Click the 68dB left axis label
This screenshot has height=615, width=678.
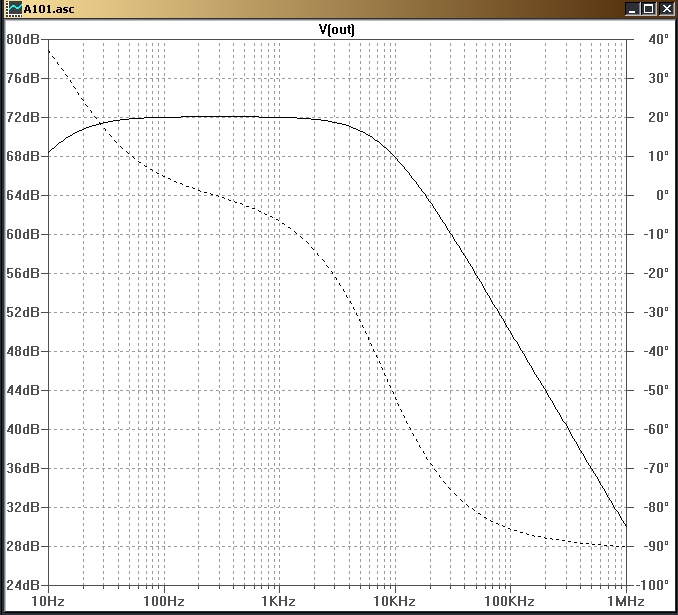22,156
